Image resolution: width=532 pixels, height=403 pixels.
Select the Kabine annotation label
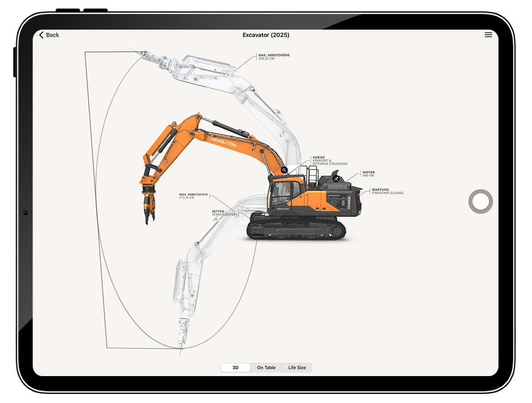(329, 160)
